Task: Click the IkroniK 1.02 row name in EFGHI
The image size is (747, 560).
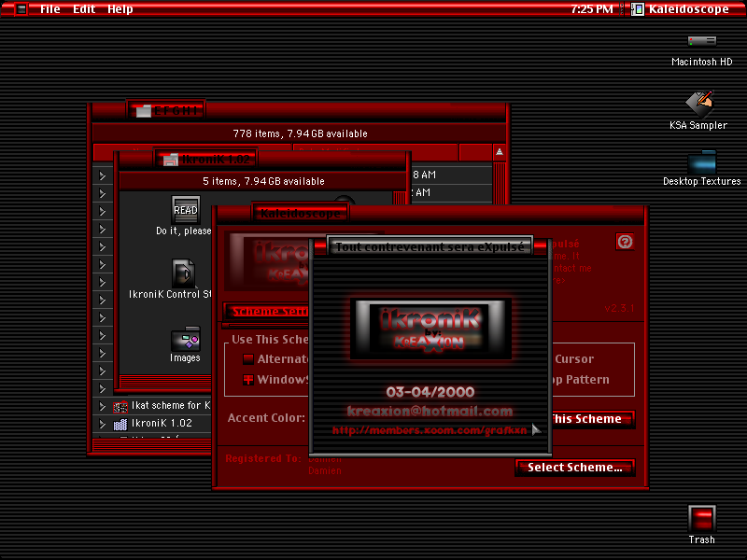Action: click(162, 423)
